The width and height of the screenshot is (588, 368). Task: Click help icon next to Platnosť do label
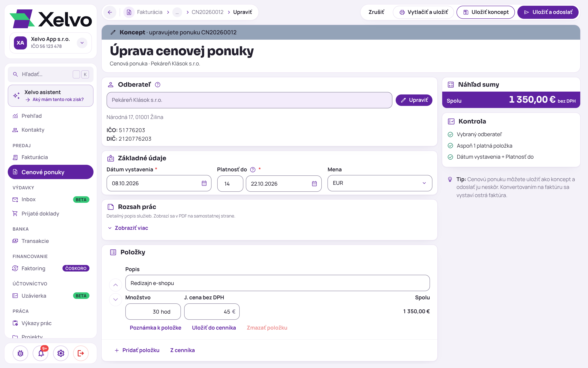point(253,170)
